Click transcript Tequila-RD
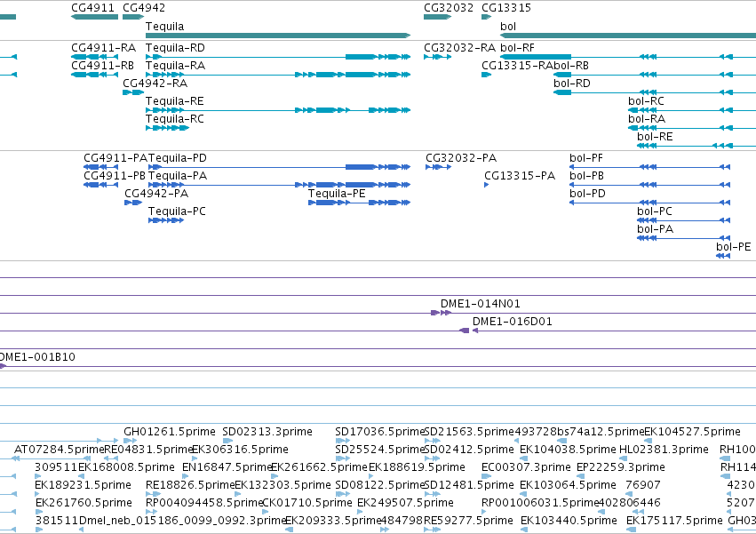756x534 pixels. [278, 57]
